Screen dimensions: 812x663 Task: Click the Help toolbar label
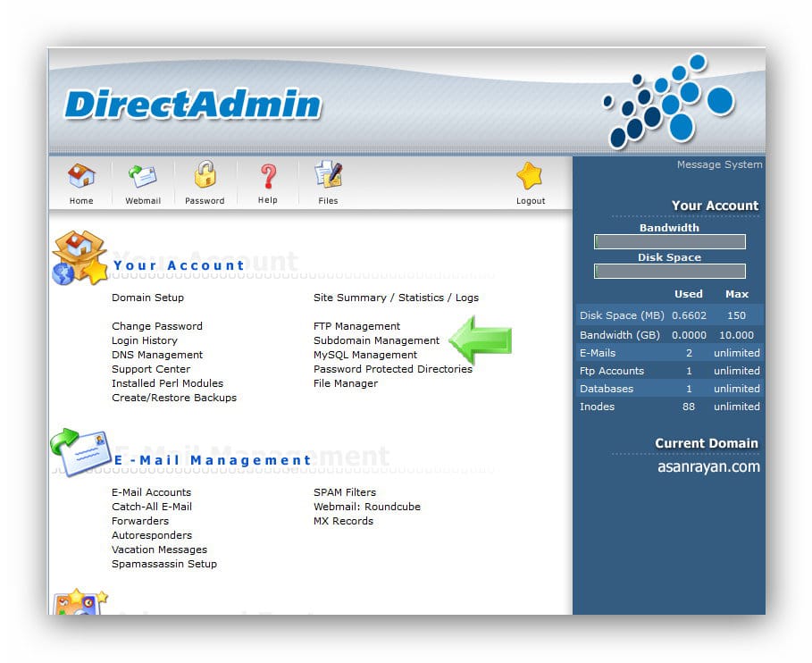pos(268,200)
